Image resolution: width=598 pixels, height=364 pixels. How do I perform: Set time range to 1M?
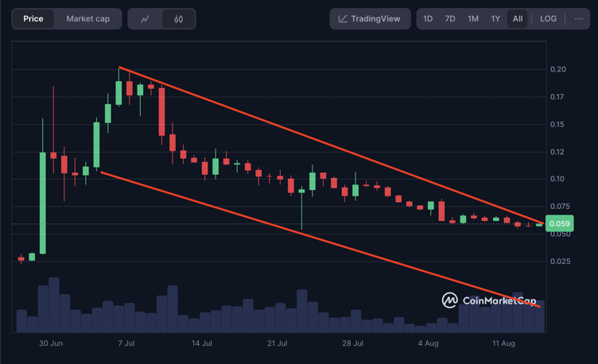[x=473, y=19]
